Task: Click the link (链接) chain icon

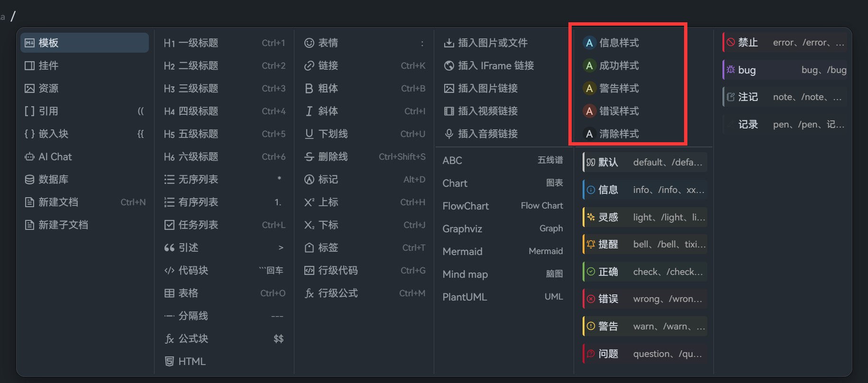Action: tap(309, 65)
